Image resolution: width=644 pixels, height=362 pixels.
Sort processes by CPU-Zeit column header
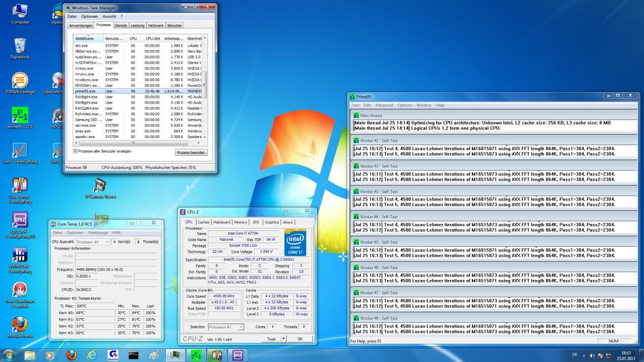(151, 38)
